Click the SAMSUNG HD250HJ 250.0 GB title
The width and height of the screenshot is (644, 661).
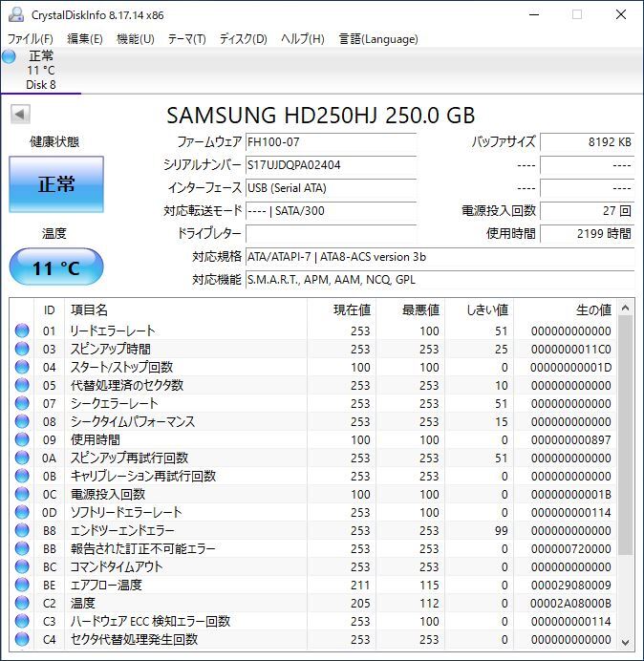[x=321, y=116]
